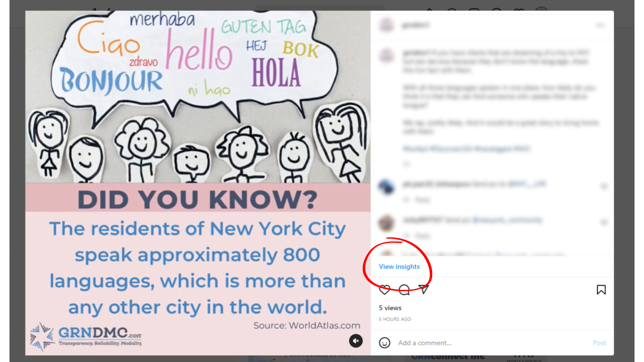Save the post with the bookmark icon
The image size is (644, 362).
coord(601,290)
